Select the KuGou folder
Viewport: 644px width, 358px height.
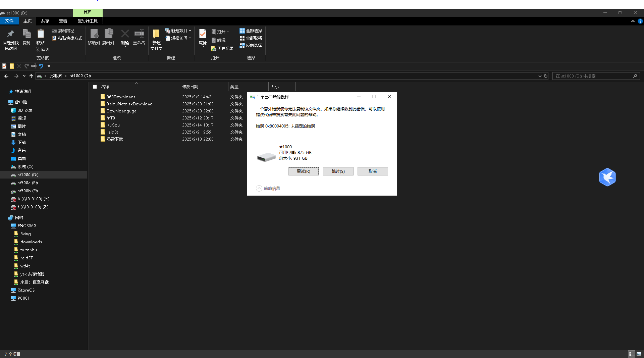tap(113, 125)
